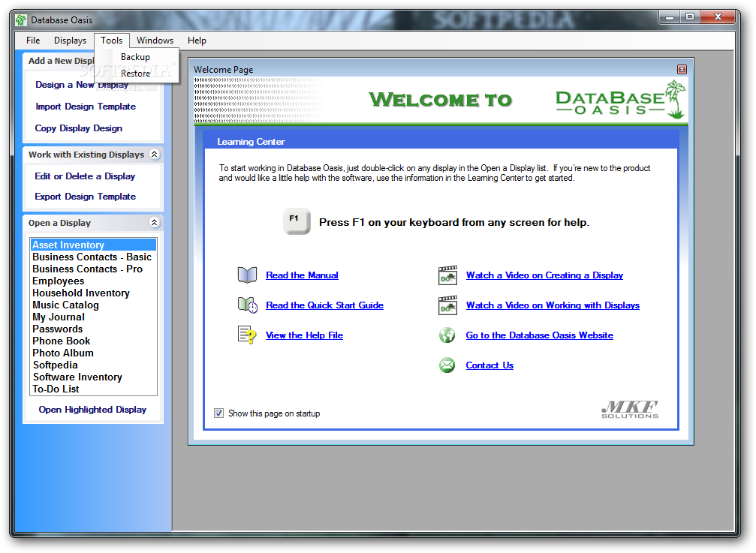
Task: Minimize the Database Oasis window
Action: [669, 17]
